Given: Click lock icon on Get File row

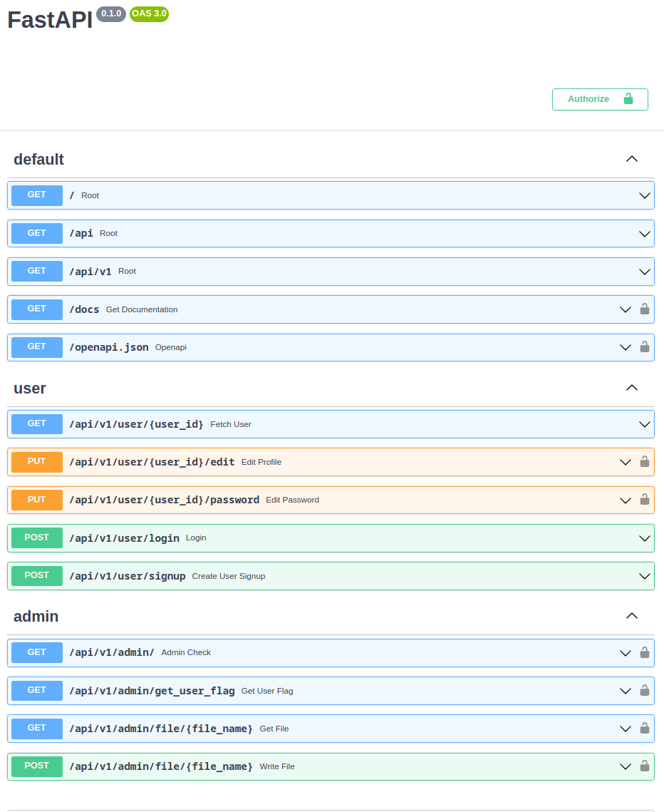Looking at the screenshot, I should coord(644,729).
